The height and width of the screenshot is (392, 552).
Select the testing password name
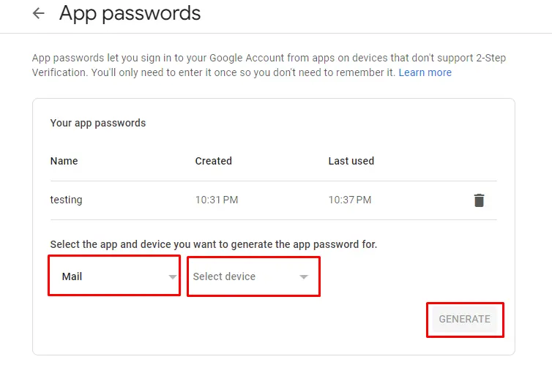[x=66, y=200]
